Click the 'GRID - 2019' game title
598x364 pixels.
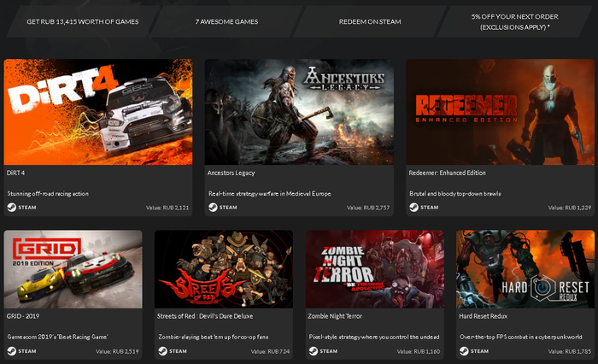tap(23, 316)
